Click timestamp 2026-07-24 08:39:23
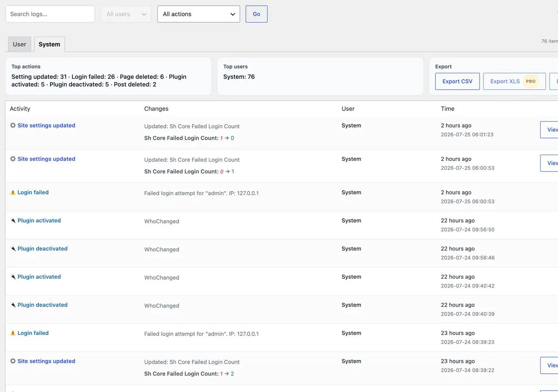558x392 pixels. [467, 342]
